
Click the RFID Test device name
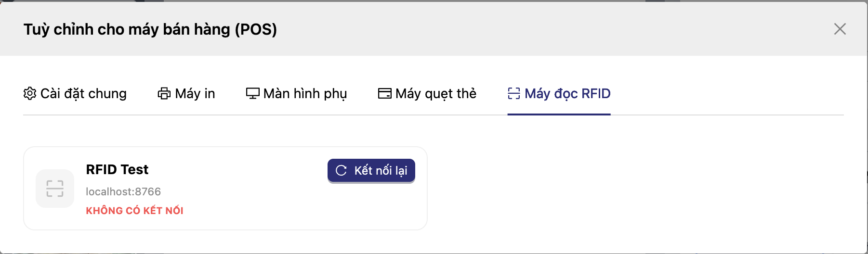click(x=117, y=169)
